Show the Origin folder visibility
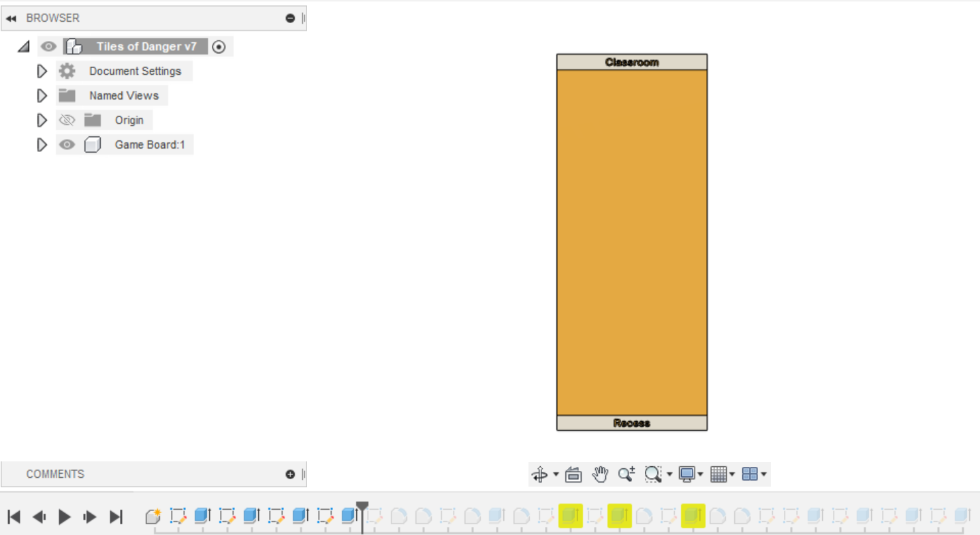Viewport: 980px width, 535px height. click(x=66, y=120)
